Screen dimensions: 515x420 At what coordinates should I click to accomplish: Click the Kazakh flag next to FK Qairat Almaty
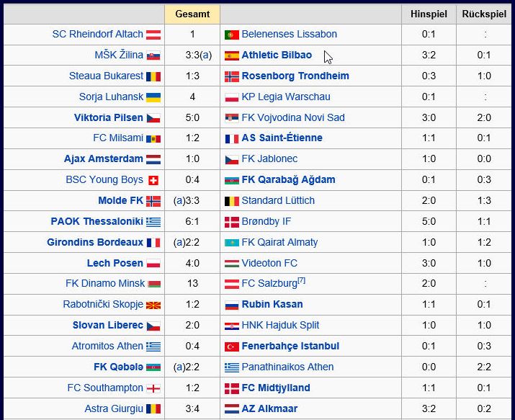[231, 243]
